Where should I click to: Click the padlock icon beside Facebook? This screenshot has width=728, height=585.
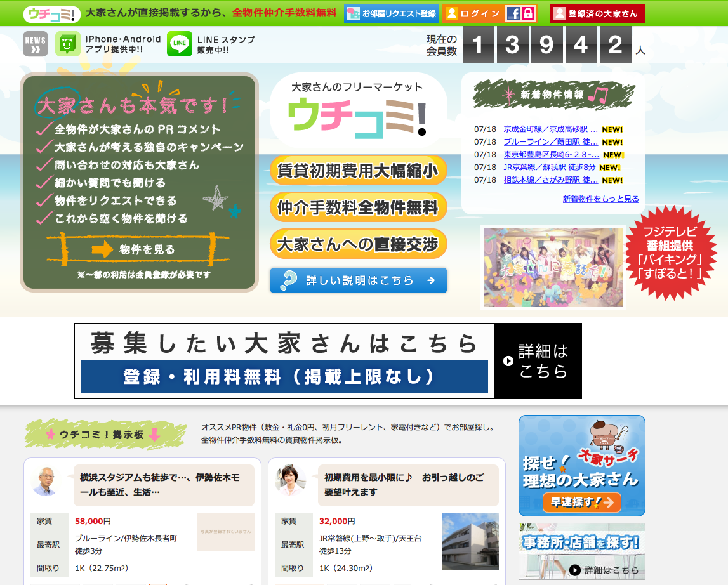(527, 13)
